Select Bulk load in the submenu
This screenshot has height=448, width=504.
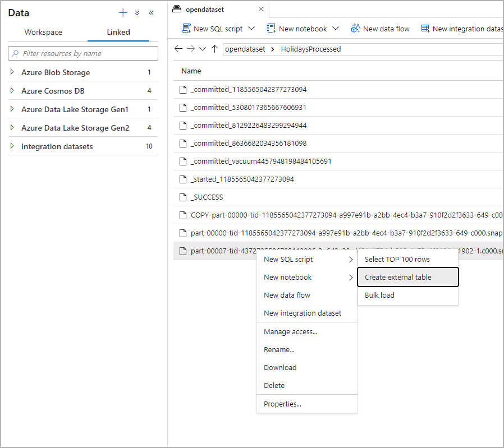coord(379,295)
